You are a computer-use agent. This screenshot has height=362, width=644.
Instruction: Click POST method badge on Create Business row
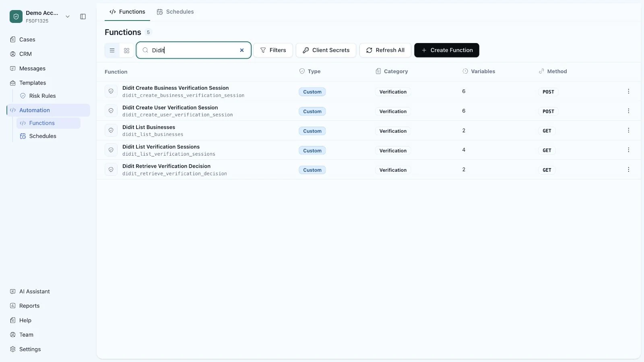(x=548, y=92)
